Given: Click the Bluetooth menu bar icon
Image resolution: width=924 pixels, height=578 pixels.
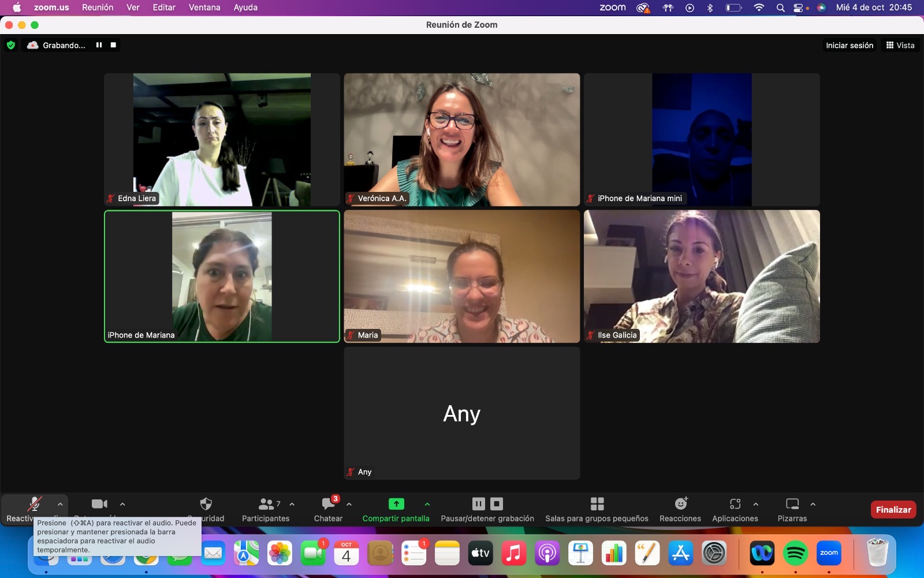Looking at the screenshot, I should coord(710,8).
